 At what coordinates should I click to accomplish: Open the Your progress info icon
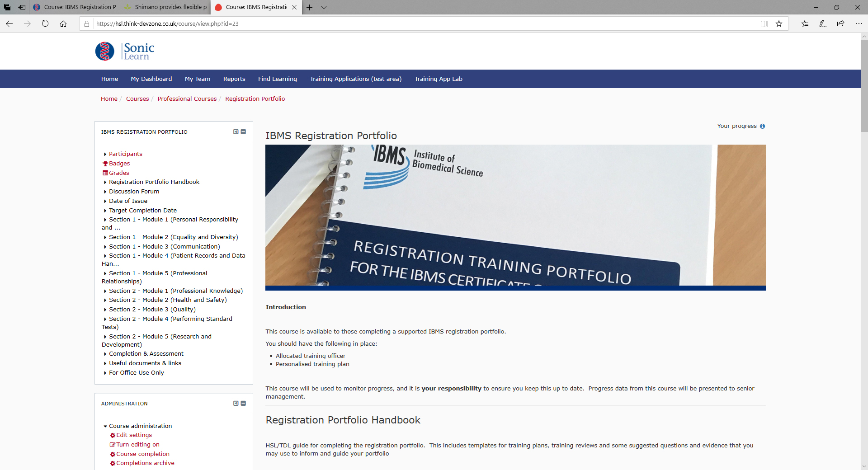pos(762,126)
